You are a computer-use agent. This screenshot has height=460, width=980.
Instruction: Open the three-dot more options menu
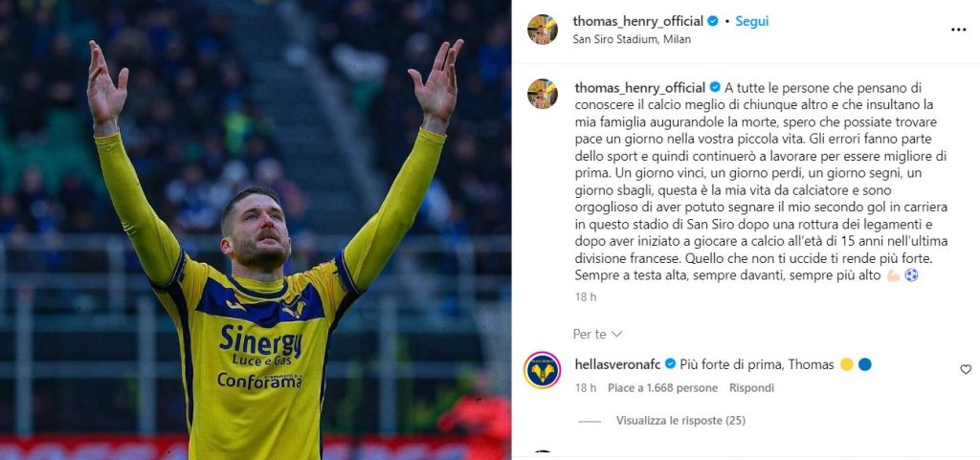pyautogui.click(x=958, y=30)
